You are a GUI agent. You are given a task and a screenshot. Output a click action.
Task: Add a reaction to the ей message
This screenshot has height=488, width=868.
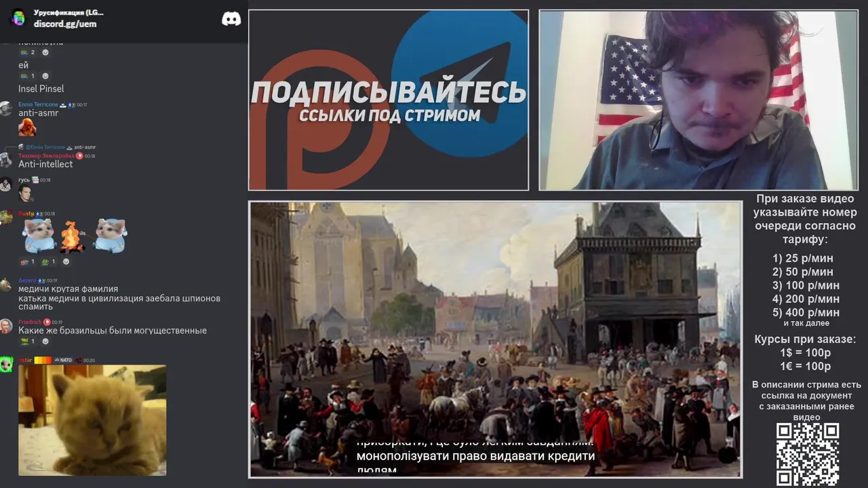coord(45,76)
